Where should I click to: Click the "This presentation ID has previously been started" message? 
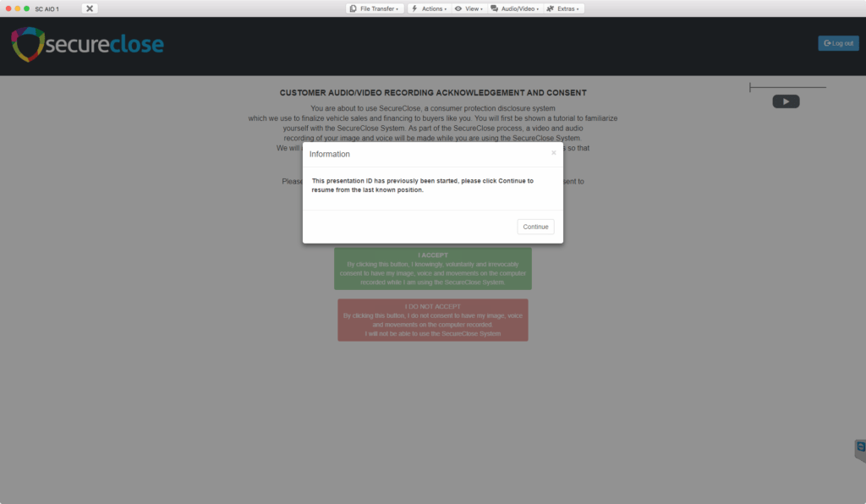(x=423, y=185)
